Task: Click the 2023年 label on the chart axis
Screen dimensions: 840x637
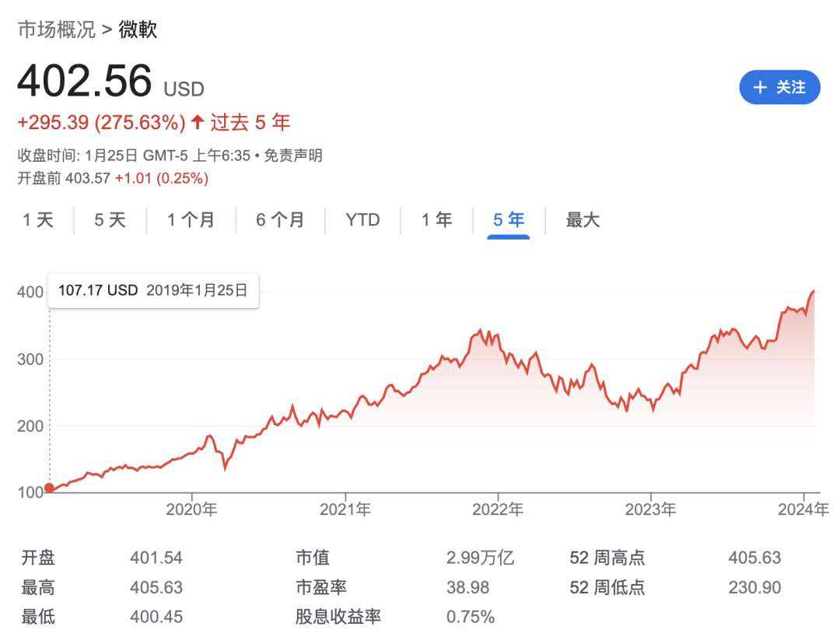Action: pyautogui.click(x=650, y=509)
